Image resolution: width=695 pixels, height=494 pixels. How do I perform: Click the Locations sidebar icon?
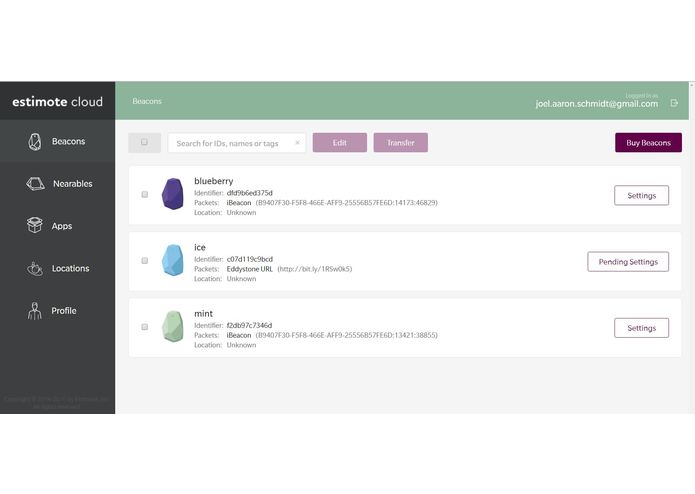coord(35,268)
